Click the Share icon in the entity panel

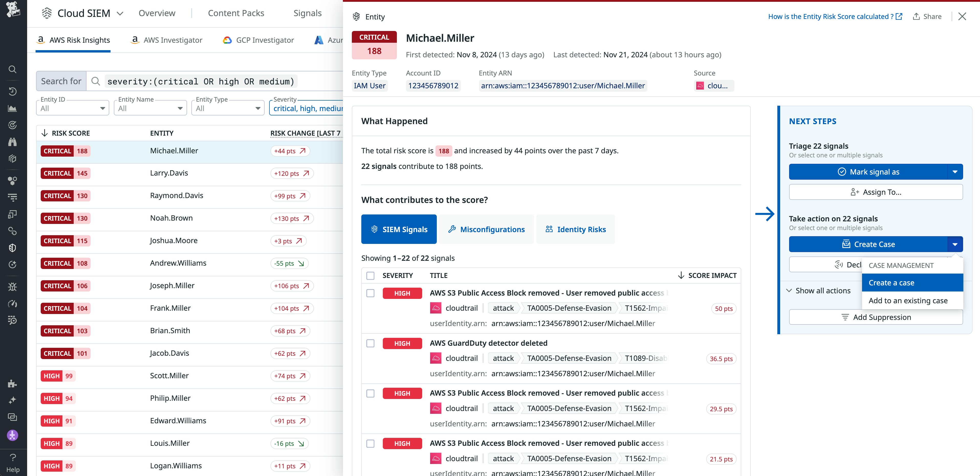click(927, 16)
